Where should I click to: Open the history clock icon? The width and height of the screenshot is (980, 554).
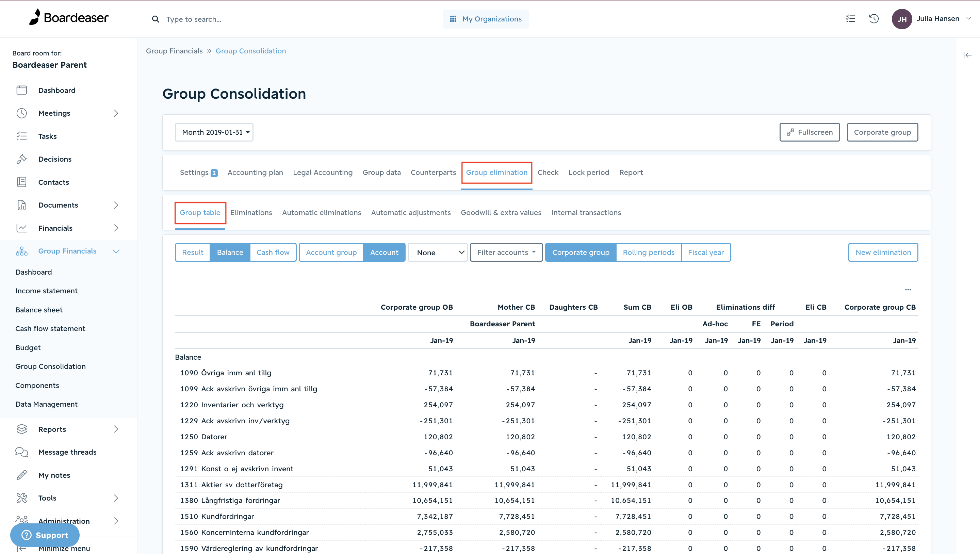(874, 19)
